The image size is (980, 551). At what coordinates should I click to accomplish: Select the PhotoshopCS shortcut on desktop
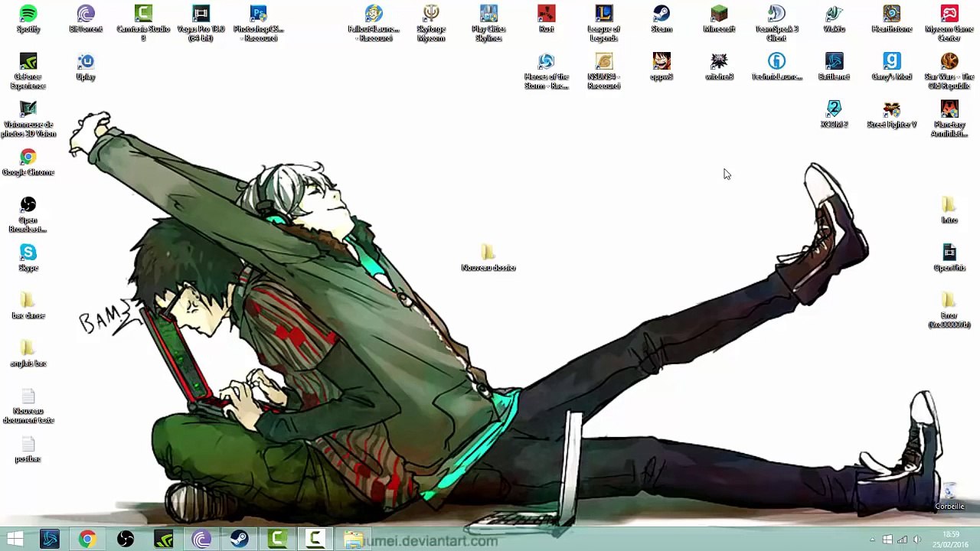pos(259,23)
